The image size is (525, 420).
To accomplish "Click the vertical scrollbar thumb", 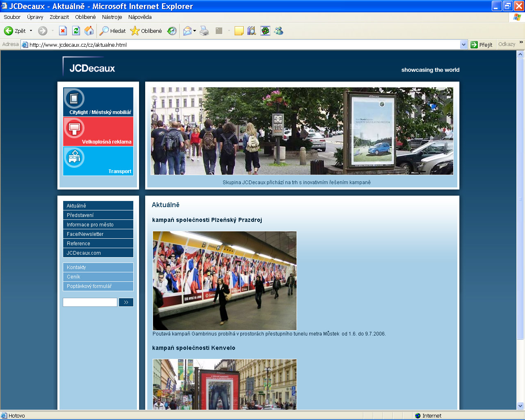I will pos(520,199).
